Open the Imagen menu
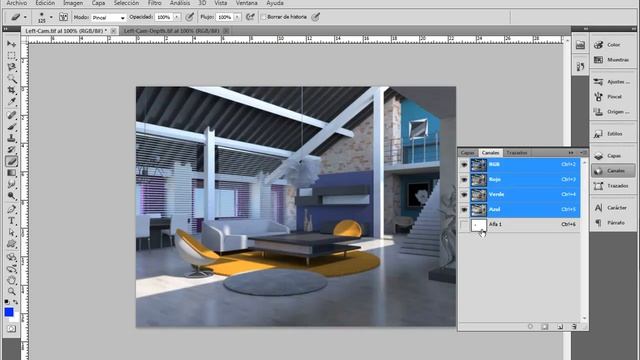 (73, 3)
